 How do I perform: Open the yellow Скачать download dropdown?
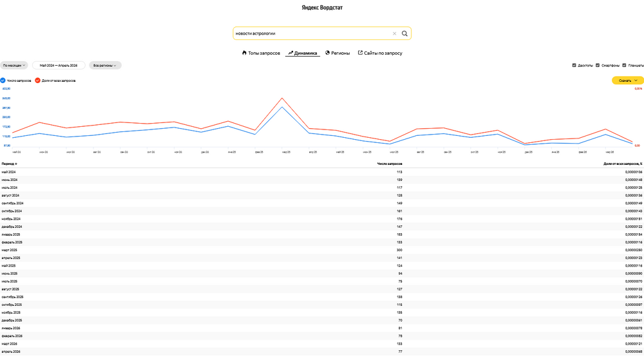pyautogui.click(x=627, y=81)
